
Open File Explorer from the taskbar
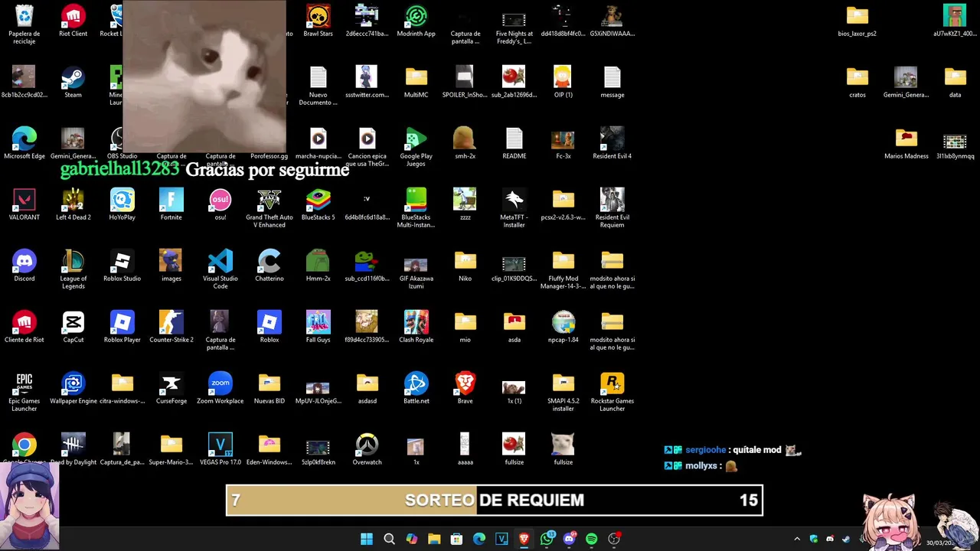pyautogui.click(x=434, y=539)
